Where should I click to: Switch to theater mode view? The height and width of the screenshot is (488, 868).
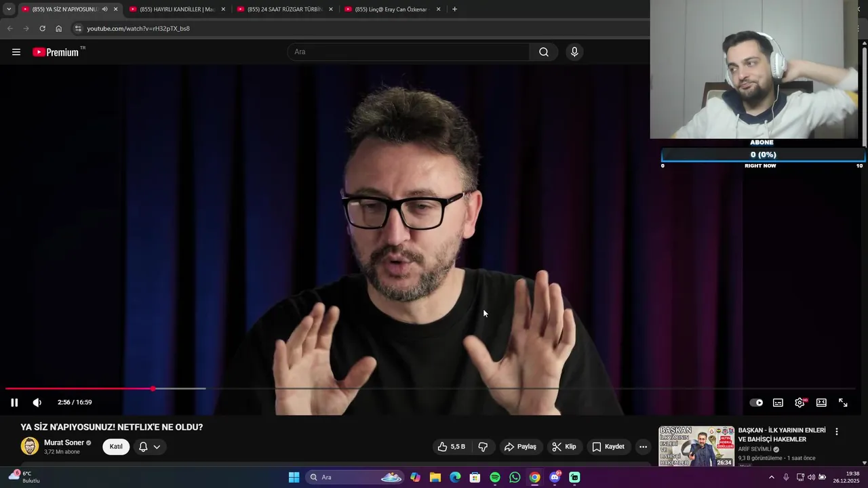(821, 403)
